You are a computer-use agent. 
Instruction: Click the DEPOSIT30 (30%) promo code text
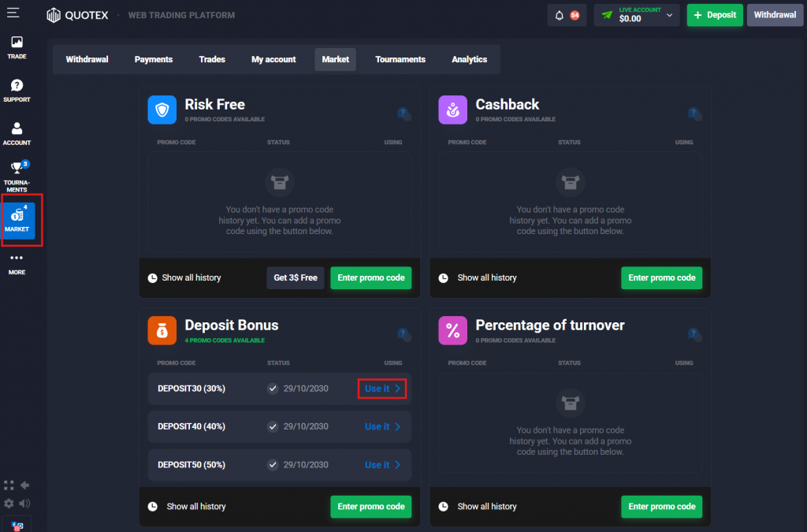pyautogui.click(x=192, y=389)
